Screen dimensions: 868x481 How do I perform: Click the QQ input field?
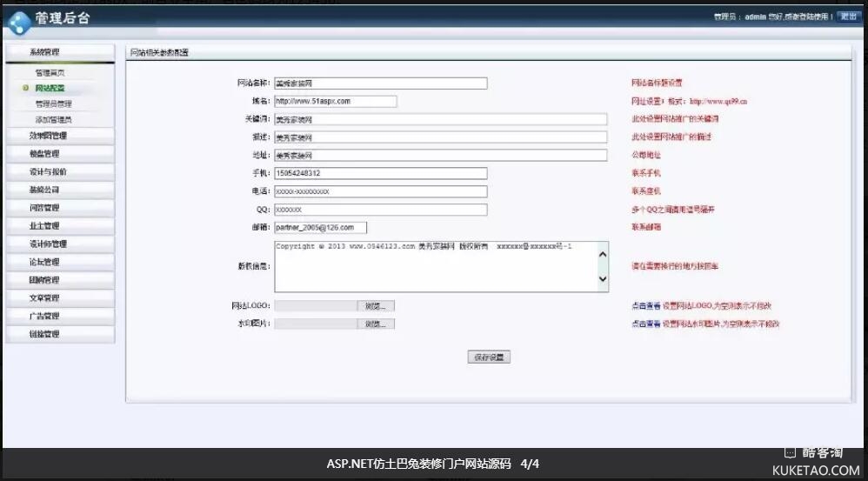(x=381, y=210)
